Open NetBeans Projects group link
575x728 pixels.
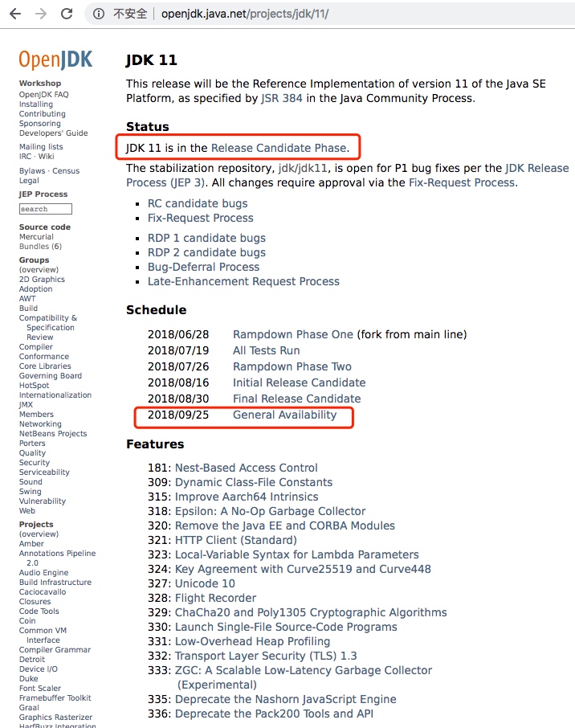[x=53, y=434]
